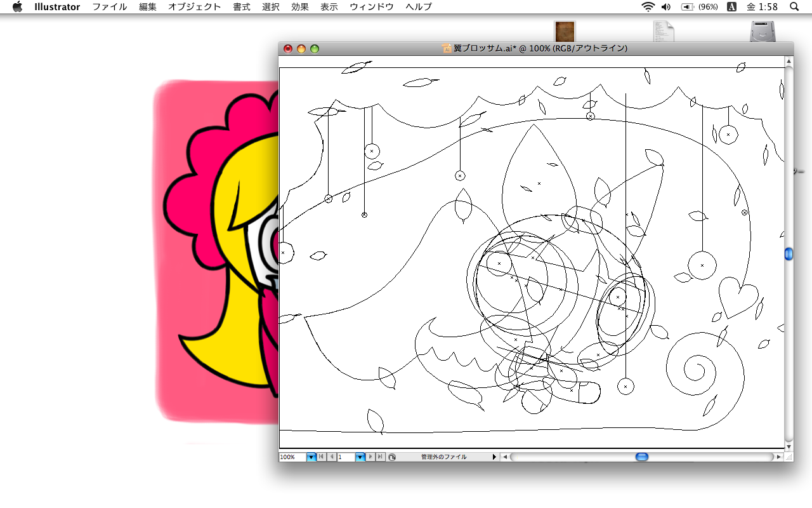Click the window resize grip corner
Screen dimensions: 812x508
(789, 457)
